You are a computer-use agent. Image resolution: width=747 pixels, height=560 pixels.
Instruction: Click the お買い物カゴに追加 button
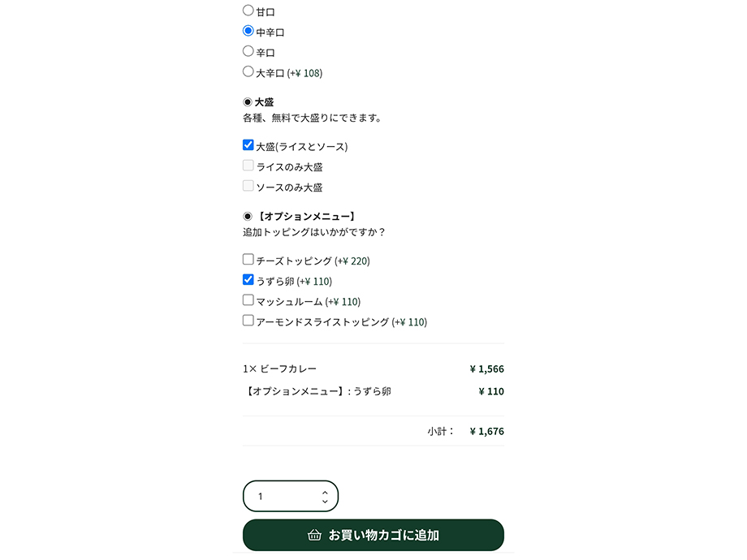point(373,535)
